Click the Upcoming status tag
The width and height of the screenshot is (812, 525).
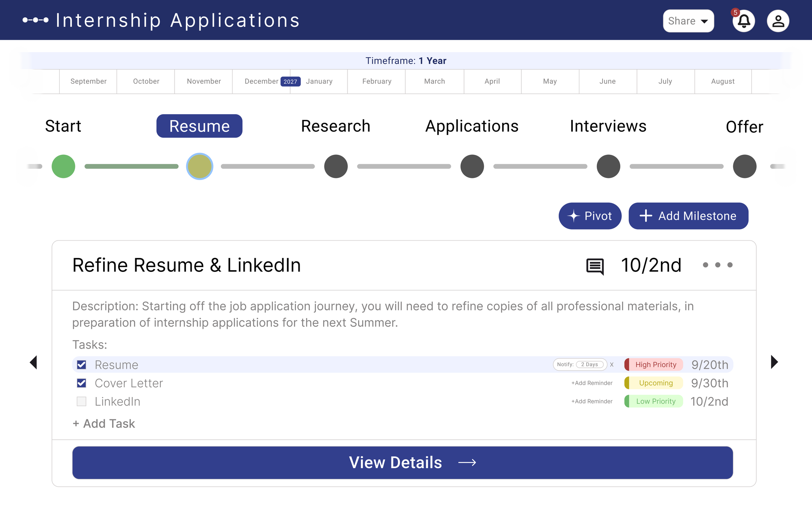point(654,383)
